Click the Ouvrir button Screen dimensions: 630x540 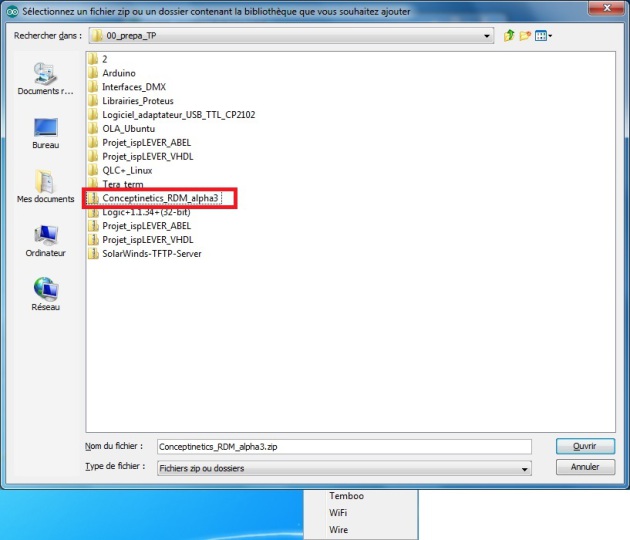point(584,447)
